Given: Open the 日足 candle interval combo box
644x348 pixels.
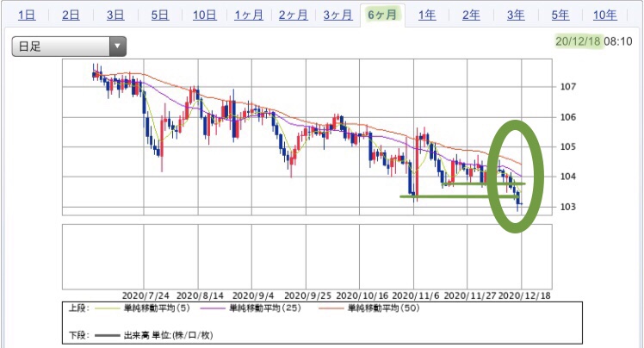Looking at the screenshot, I should (x=69, y=46).
